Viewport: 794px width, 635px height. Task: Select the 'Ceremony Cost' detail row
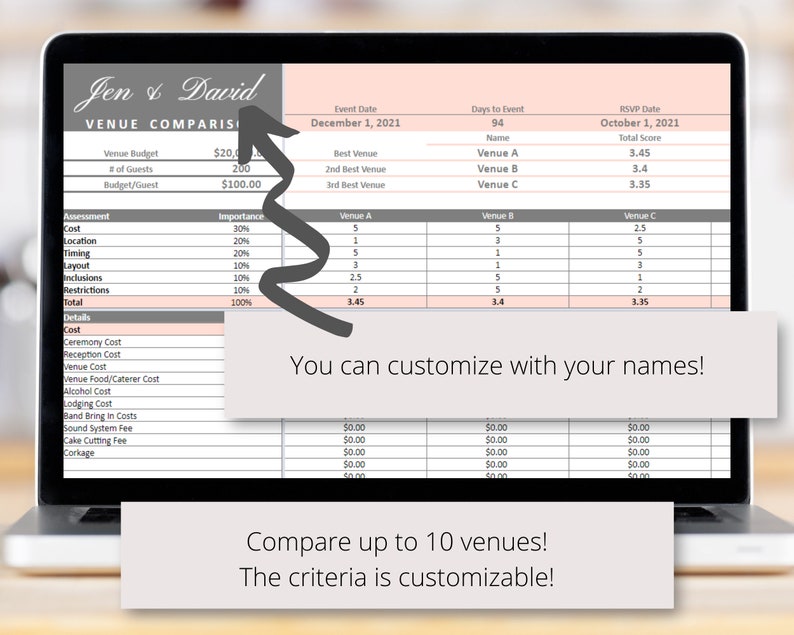click(x=92, y=342)
